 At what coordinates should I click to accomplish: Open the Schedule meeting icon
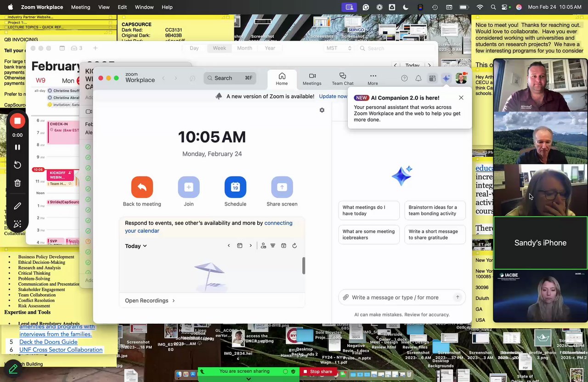pyautogui.click(x=235, y=187)
